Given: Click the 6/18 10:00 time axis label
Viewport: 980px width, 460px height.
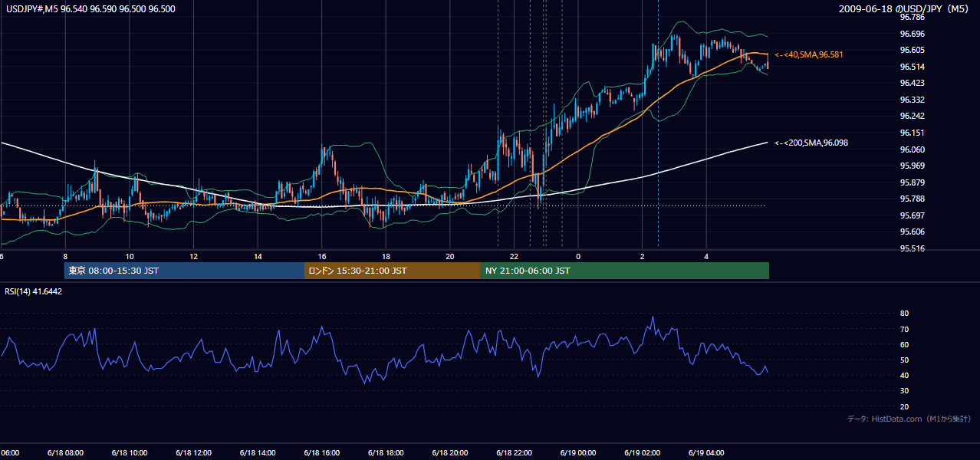Looking at the screenshot, I should (129, 452).
